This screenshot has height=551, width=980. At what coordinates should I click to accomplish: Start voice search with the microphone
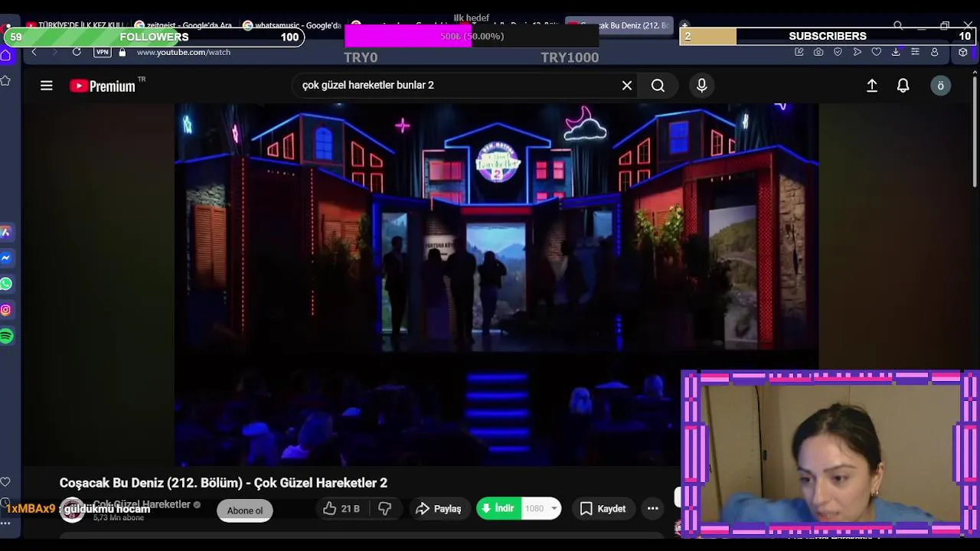(701, 86)
